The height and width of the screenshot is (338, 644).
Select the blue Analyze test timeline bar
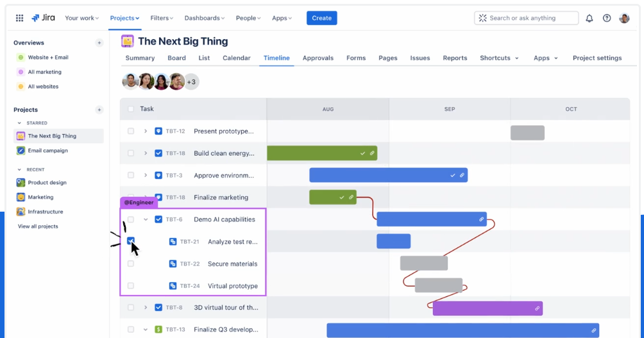(x=393, y=241)
